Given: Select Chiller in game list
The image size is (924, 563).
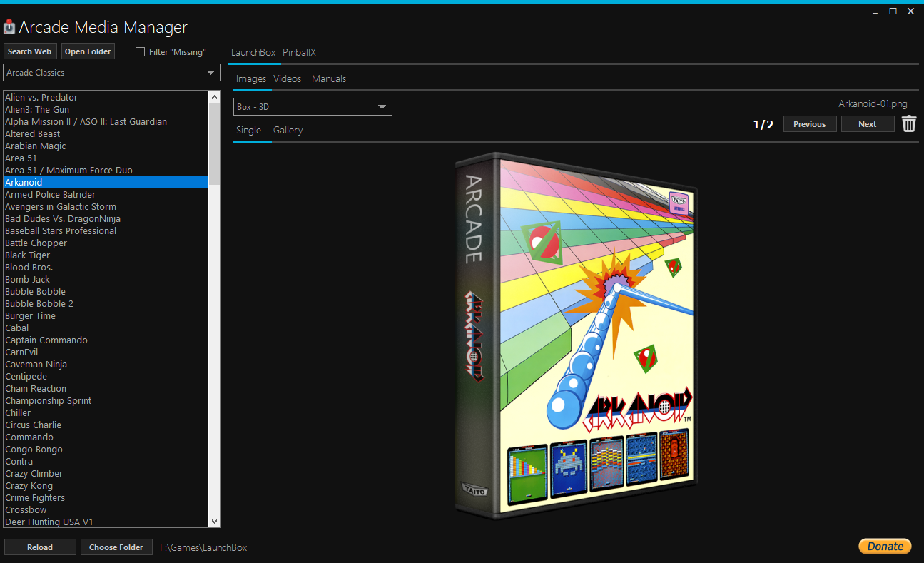Looking at the screenshot, I should tap(106, 413).
